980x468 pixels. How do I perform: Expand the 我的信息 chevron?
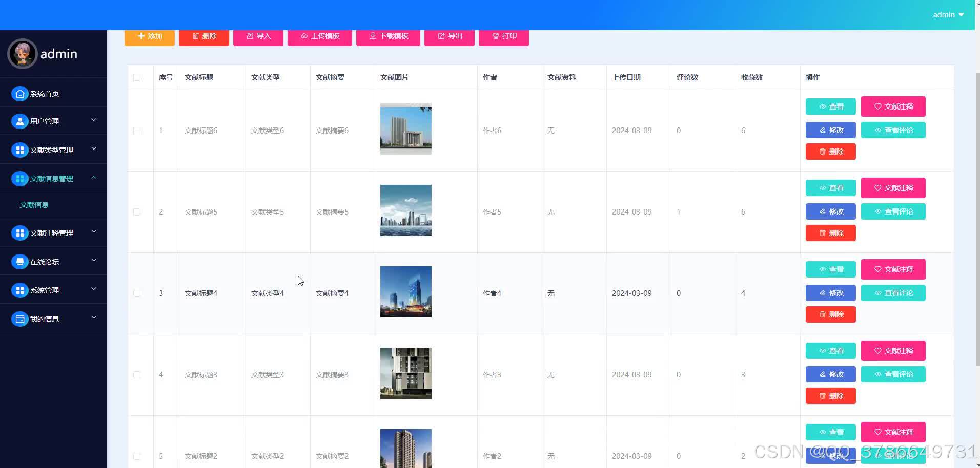[x=94, y=317]
